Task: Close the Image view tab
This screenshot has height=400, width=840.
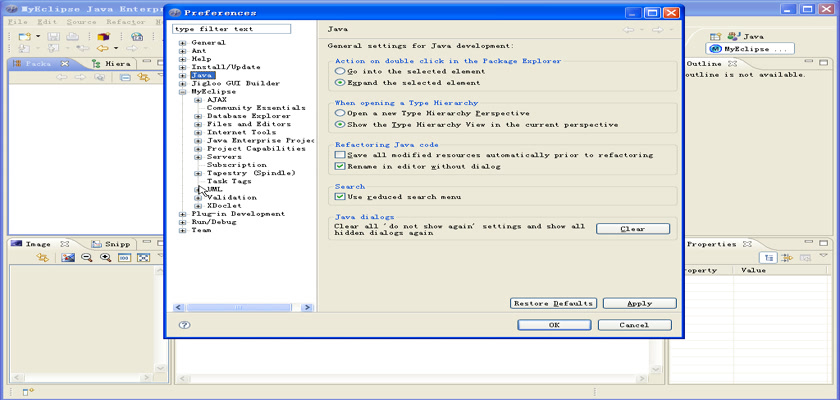Action: 64,244
